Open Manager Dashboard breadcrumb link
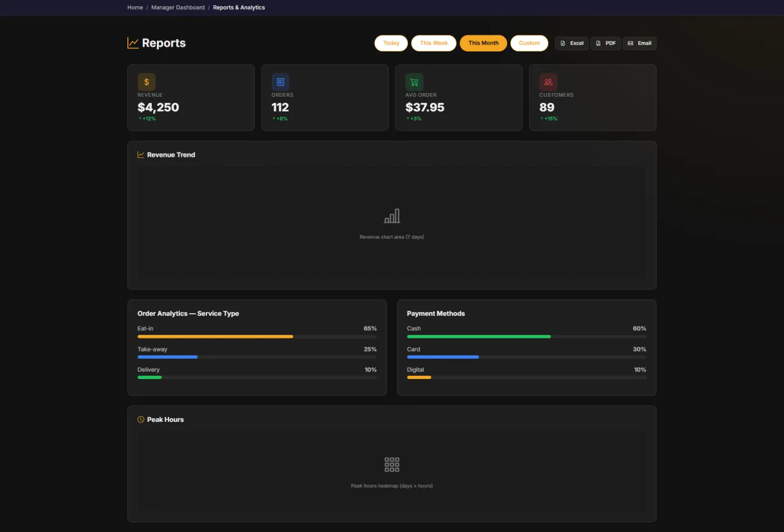The image size is (784, 532). coord(178,7)
